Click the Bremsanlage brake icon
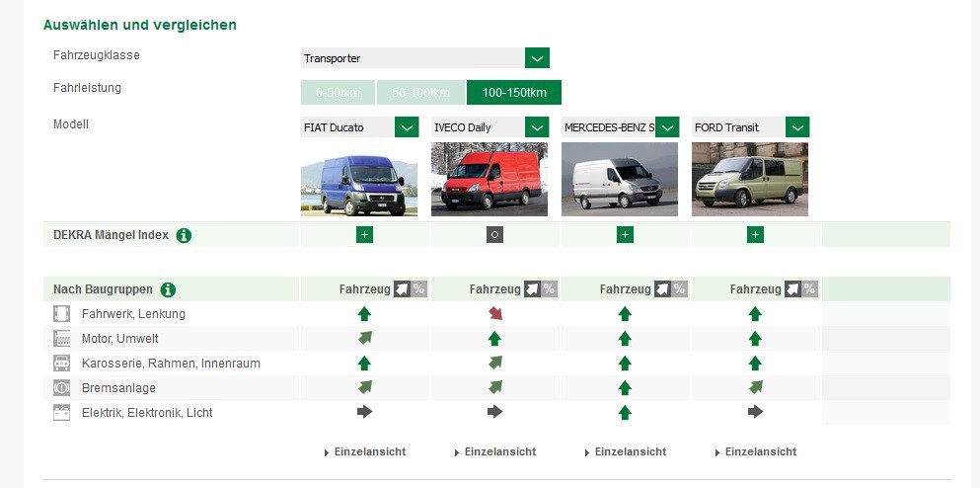This screenshot has height=488, width=980. coord(61,388)
